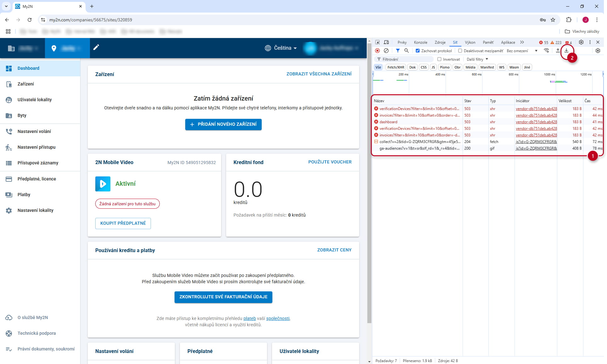This screenshot has height=364, width=607.
Task: Bookmark this page with the star icon
Action: tap(553, 20)
